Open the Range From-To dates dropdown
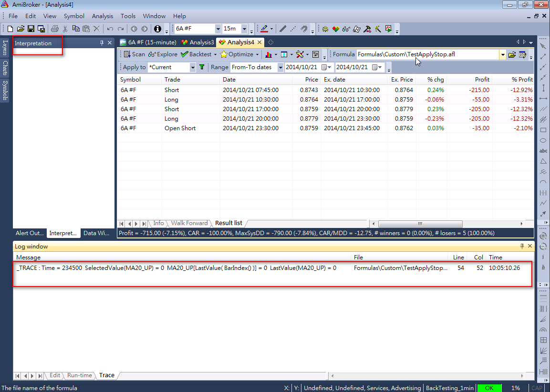The height and width of the screenshot is (392, 550). click(280, 67)
